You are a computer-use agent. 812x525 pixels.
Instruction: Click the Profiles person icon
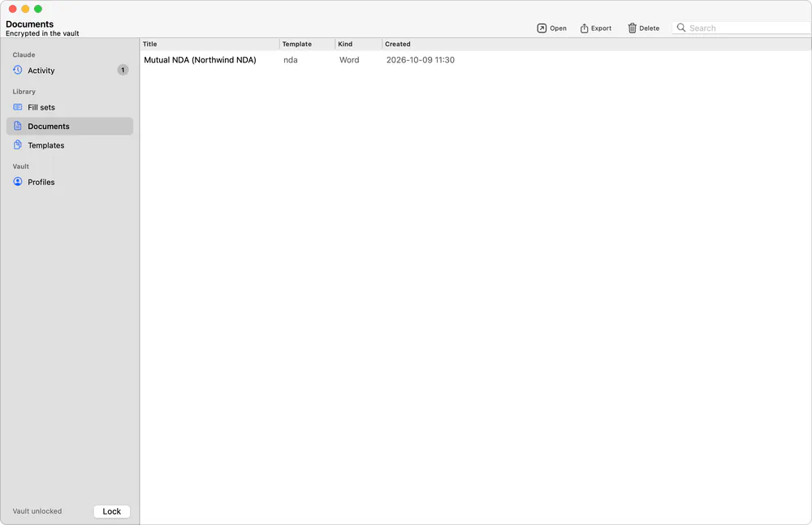[18, 182]
